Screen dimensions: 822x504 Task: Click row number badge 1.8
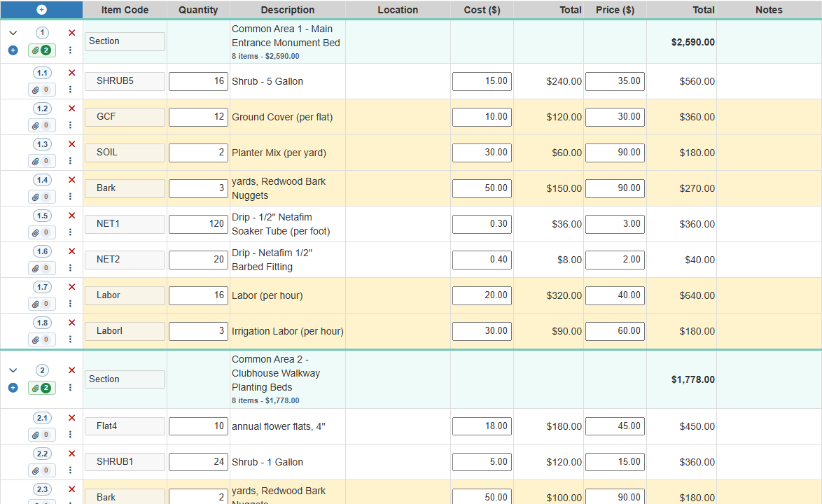(43, 323)
